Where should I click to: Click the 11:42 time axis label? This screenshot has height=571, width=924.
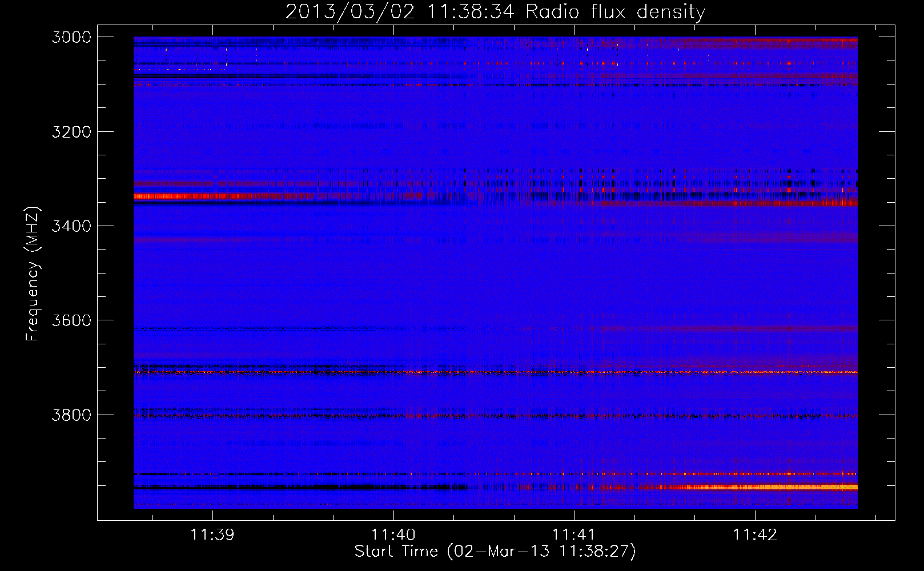755,534
